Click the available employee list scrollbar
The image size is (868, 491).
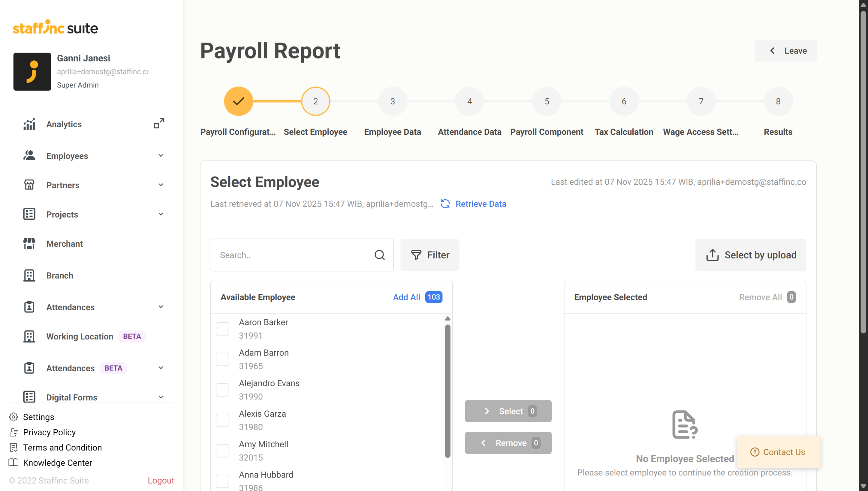(x=448, y=390)
